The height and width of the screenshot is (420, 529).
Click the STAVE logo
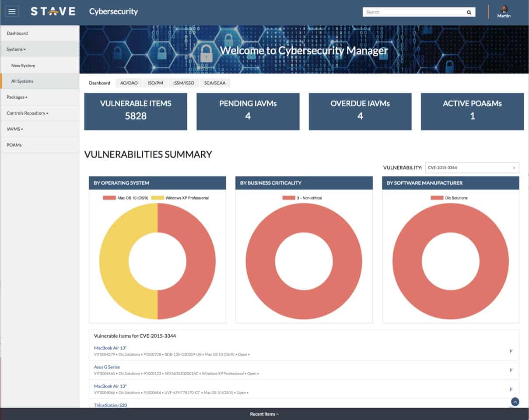pyautogui.click(x=53, y=11)
